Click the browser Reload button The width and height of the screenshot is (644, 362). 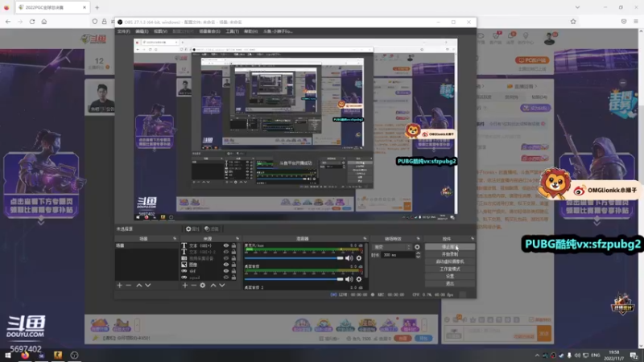(32, 22)
